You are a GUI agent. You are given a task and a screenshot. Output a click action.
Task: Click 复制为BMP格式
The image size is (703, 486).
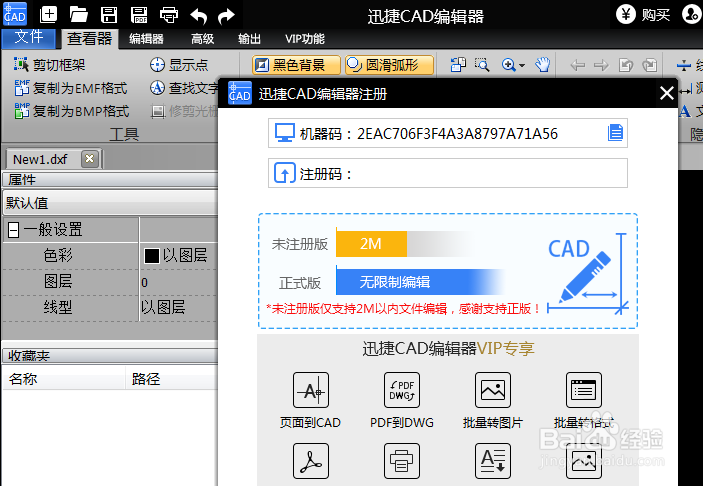(72, 111)
